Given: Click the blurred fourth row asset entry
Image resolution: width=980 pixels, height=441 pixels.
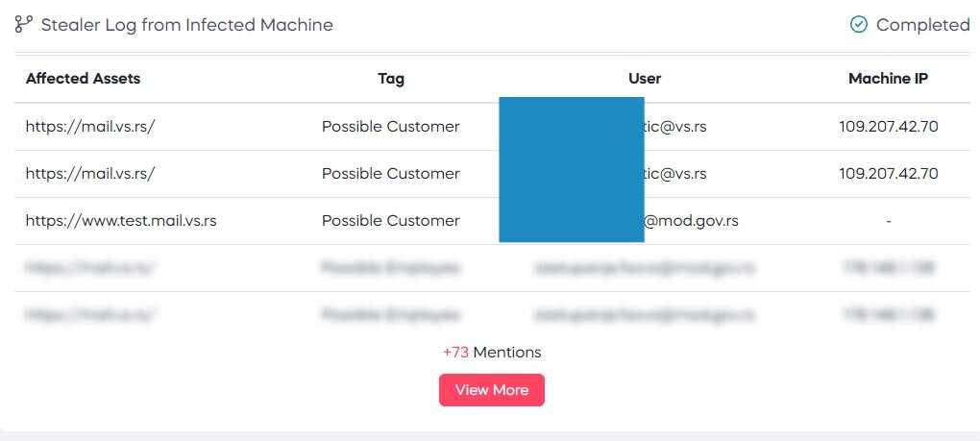Looking at the screenshot, I should tap(90, 268).
